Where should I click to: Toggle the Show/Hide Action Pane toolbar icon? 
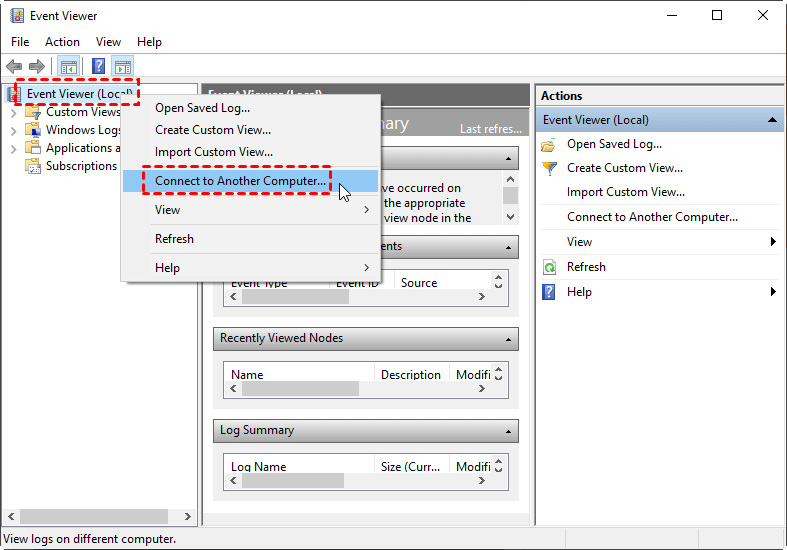pos(123,67)
